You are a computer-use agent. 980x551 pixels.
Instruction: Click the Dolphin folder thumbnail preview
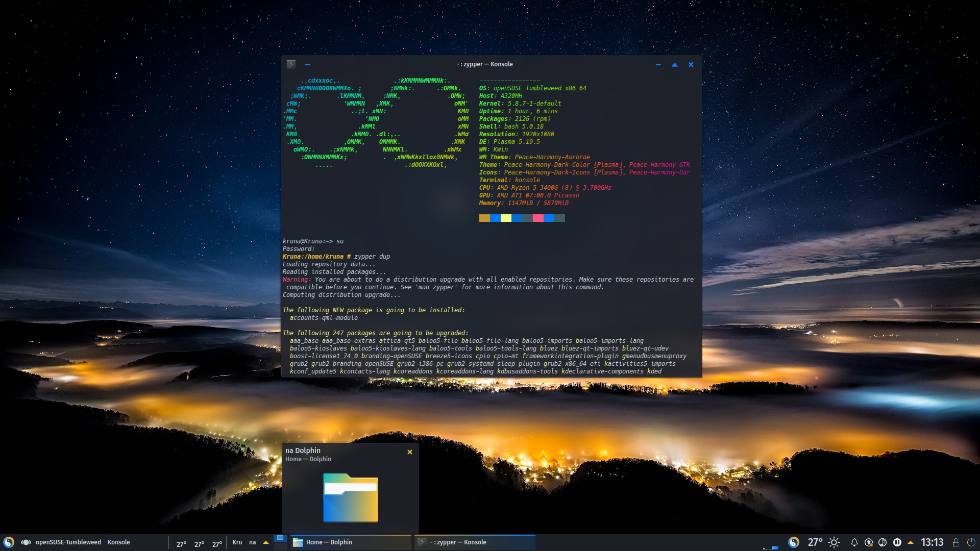pos(351,498)
